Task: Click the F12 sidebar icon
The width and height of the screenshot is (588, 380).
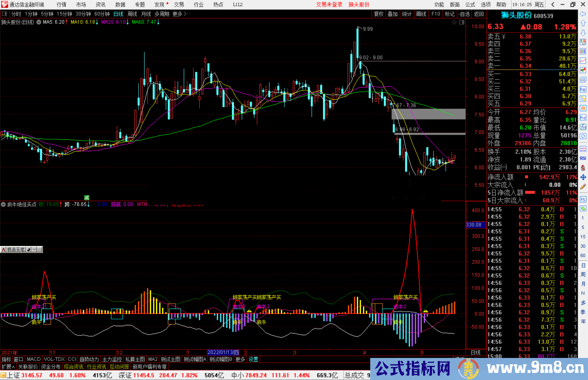Action: click(583, 118)
